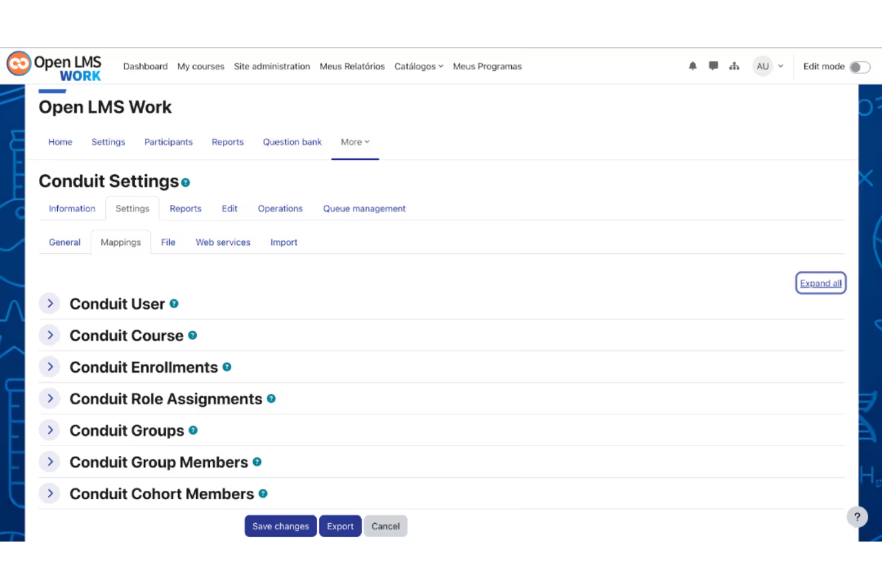Image resolution: width=882 pixels, height=588 pixels.
Task: Click the Open LMS Work logo
Action: [x=54, y=66]
